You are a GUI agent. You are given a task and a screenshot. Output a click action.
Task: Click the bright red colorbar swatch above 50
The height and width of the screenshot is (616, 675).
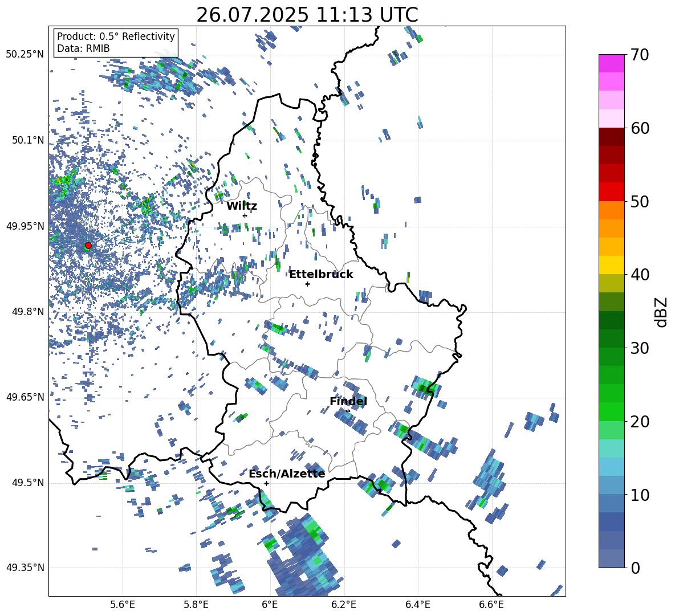[611, 192]
